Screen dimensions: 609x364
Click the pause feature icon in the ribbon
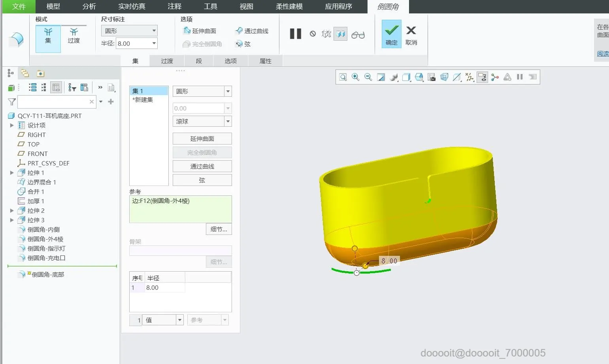(x=295, y=34)
